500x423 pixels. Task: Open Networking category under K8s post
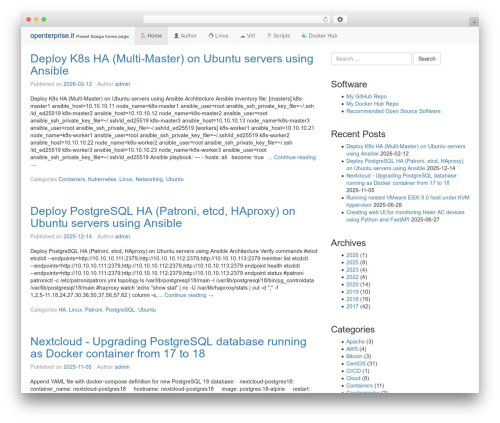pyautogui.click(x=149, y=179)
